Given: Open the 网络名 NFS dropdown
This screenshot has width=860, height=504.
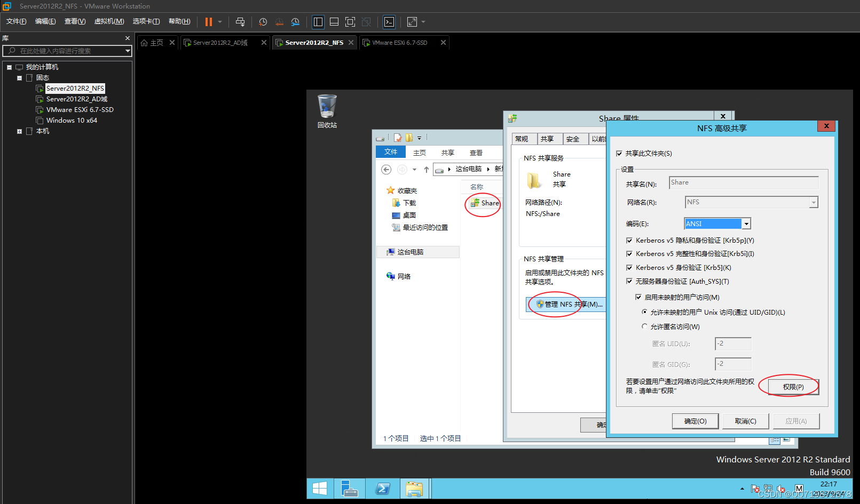Looking at the screenshot, I should (814, 203).
